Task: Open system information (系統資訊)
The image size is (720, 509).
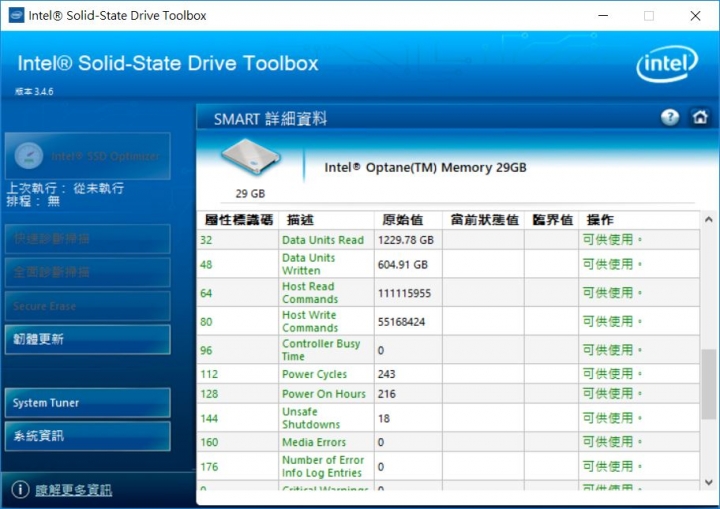Action: coord(88,436)
